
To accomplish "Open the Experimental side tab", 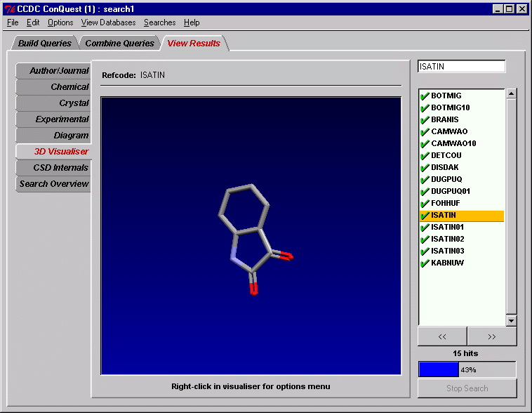I will pyautogui.click(x=53, y=119).
